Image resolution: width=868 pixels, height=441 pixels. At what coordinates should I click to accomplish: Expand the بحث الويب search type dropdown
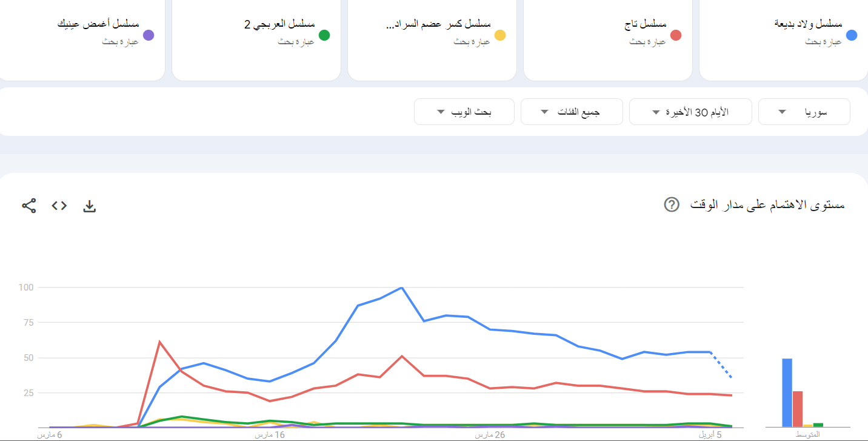[x=464, y=112]
